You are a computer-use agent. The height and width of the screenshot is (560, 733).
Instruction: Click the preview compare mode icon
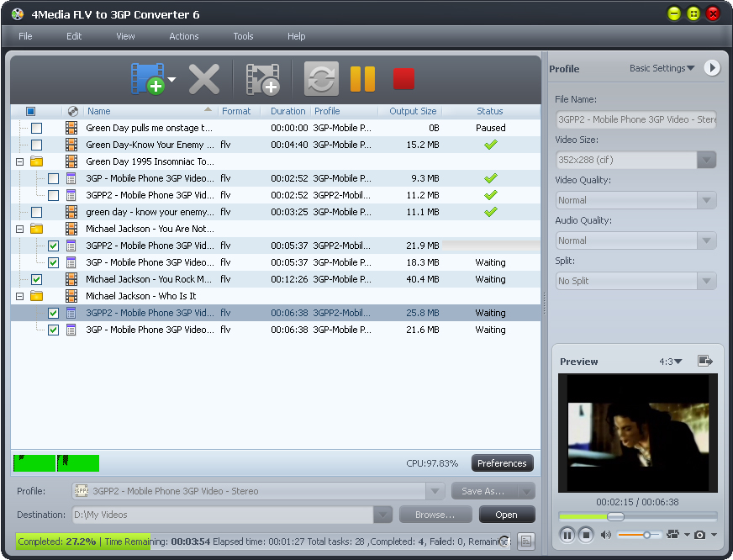[x=673, y=534]
